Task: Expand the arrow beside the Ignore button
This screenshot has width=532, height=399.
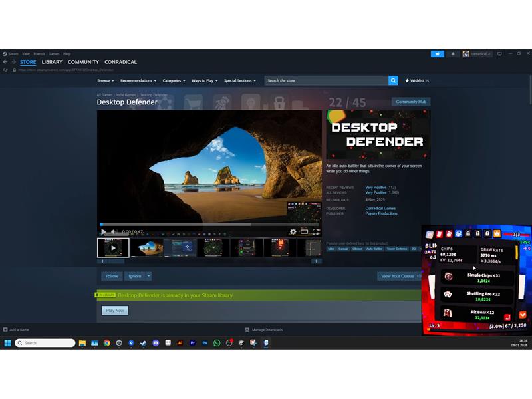Action: (x=149, y=276)
